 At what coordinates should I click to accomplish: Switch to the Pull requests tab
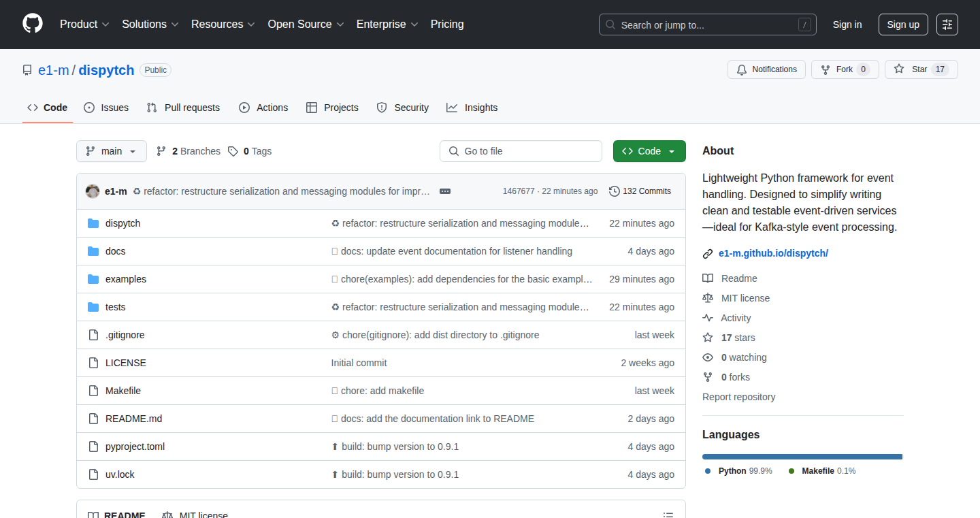(183, 108)
